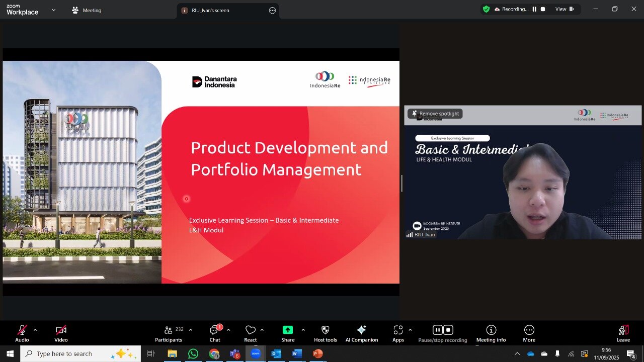Open the Zoom Workplace dropdown arrow
This screenshot has width=644, height=362.
(53, 10)
